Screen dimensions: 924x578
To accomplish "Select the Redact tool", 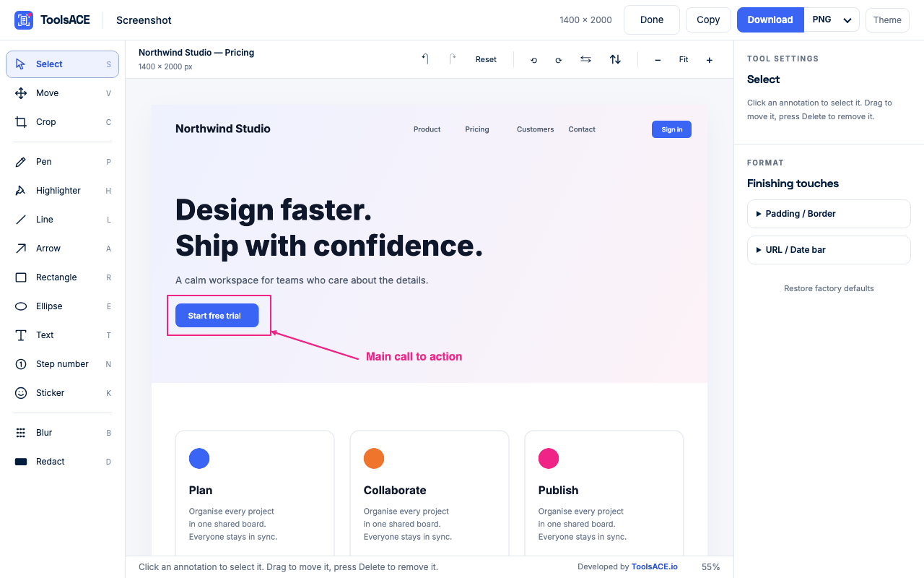I will (x=62, y=462).
